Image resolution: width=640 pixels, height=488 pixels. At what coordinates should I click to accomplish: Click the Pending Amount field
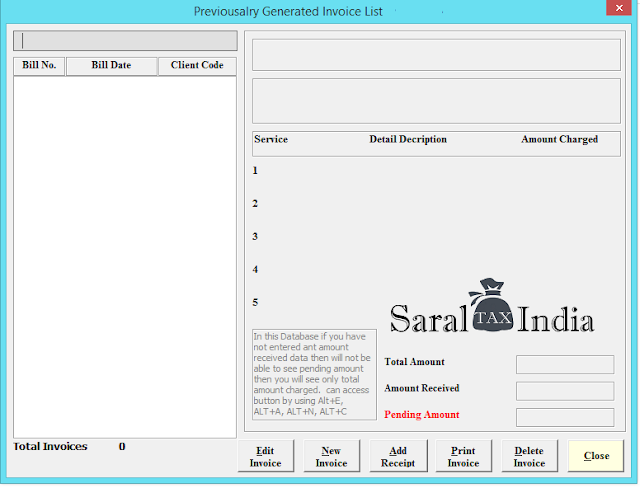tap(565, 417)
